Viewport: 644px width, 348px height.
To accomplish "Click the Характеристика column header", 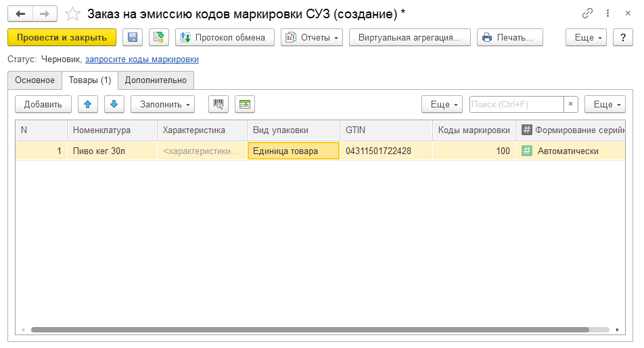I will click(x=202, y=130).
